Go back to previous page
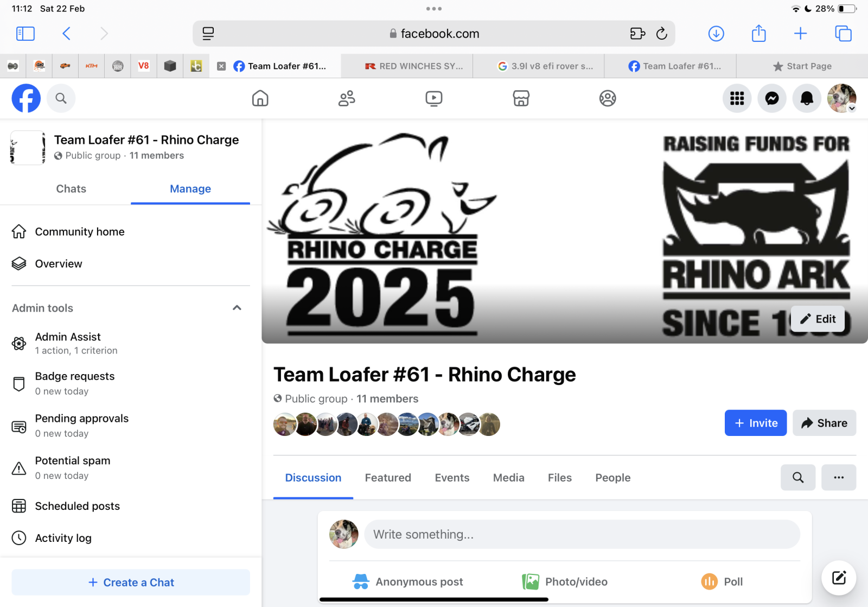The height and width of the screenshot is (607, 868). coord(66,34)
